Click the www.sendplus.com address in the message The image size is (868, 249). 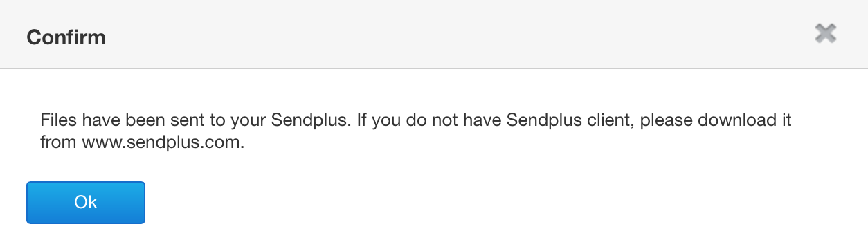(x=163, y=145)
